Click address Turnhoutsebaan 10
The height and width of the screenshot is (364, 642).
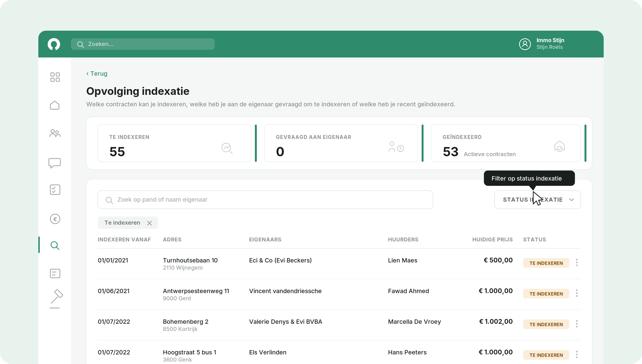tap(190, 260)
